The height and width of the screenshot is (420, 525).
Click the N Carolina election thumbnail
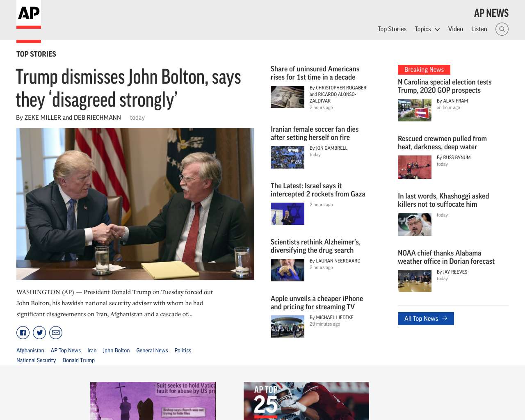point(415,110)
